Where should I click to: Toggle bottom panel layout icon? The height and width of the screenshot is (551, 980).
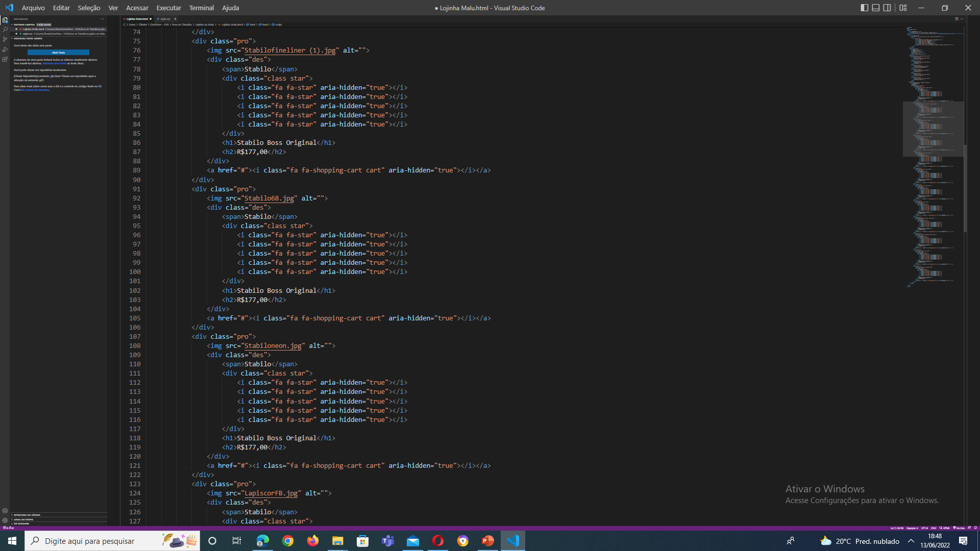875,8
